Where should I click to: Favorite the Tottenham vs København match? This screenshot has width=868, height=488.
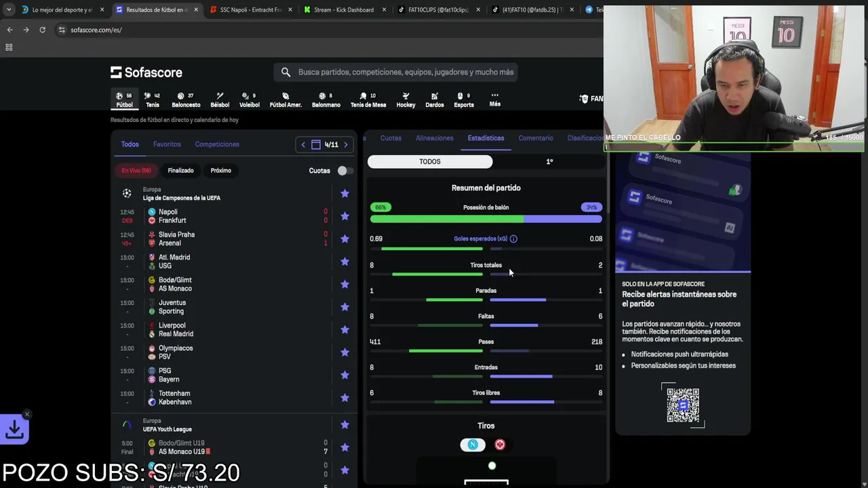(x=344, y=398)
